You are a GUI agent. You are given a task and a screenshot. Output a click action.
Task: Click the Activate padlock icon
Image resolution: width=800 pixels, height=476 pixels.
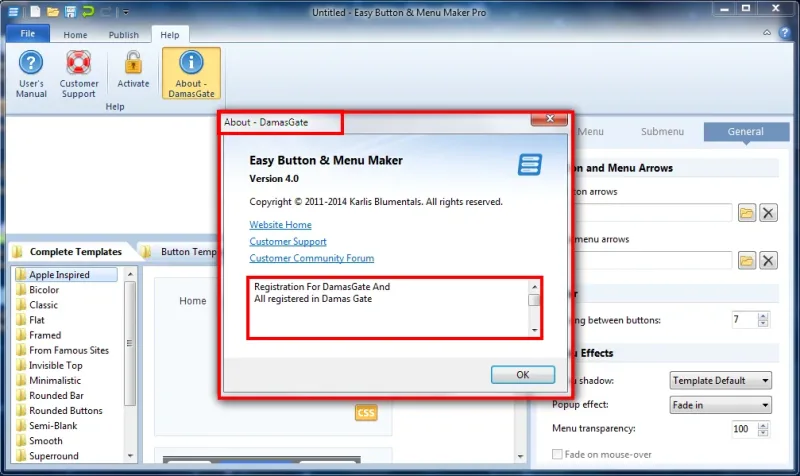133,63
